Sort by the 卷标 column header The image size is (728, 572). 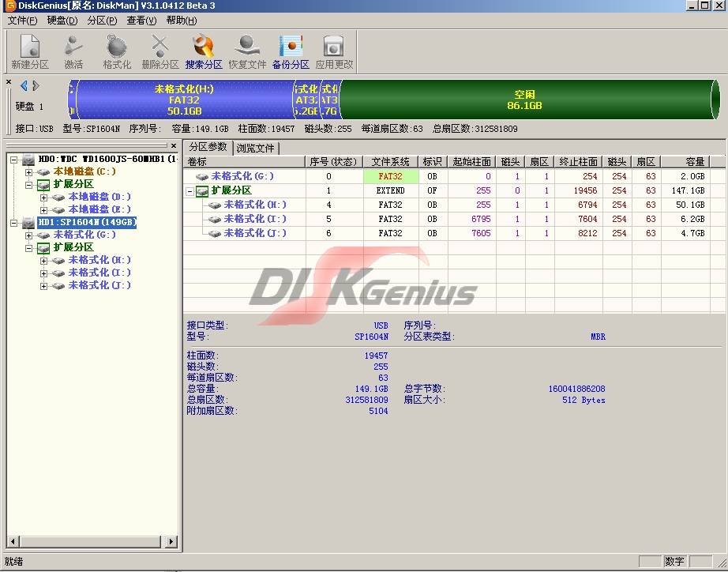pyautogui.click(x=245, y=162)
